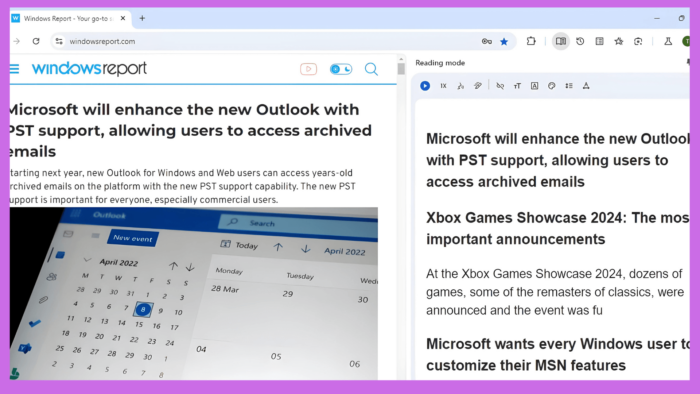Click the Reading mode panel title

pos(440,63)
